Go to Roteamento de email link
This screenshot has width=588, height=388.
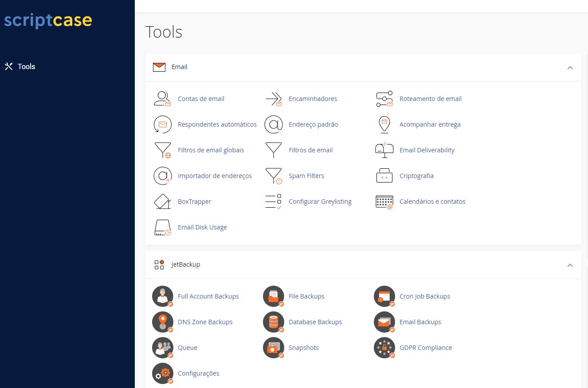pyautogui.click(x=430, y=99)
